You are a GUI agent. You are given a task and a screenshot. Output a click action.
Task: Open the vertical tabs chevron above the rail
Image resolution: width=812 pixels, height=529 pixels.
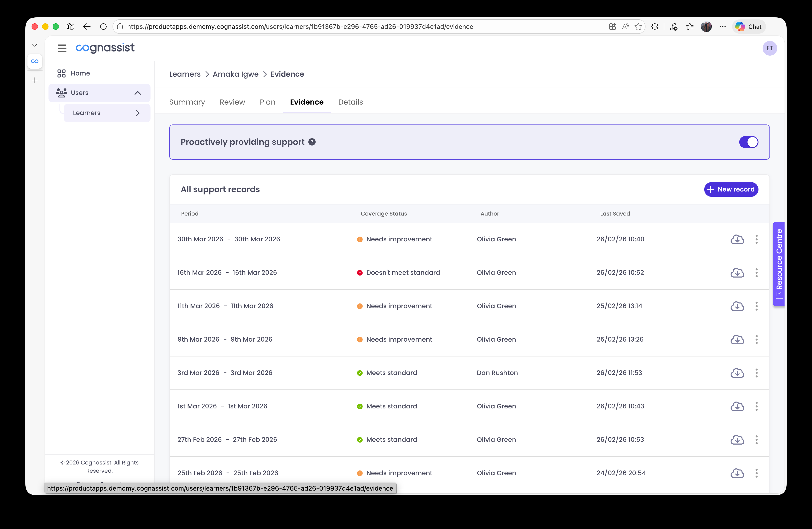tap(35, 45)
